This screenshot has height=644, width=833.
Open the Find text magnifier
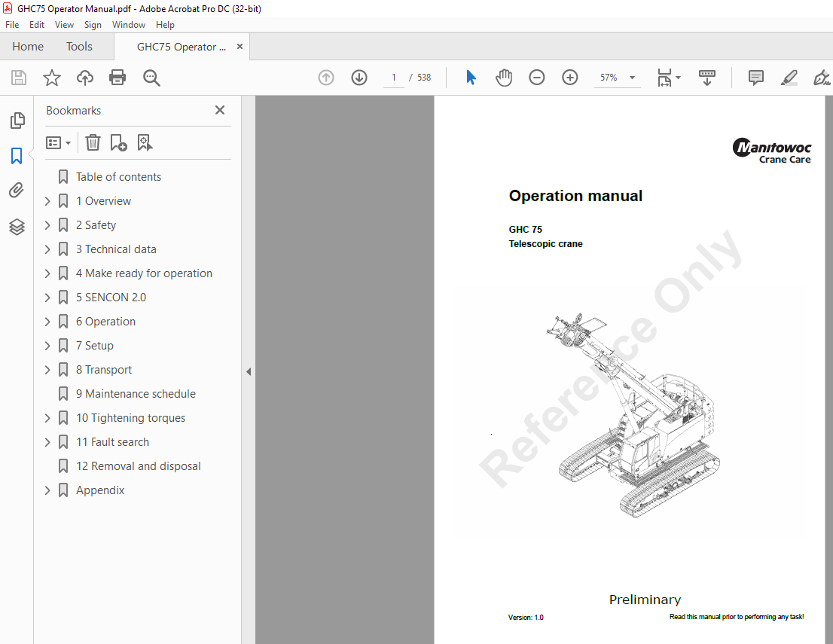(151, 78)
